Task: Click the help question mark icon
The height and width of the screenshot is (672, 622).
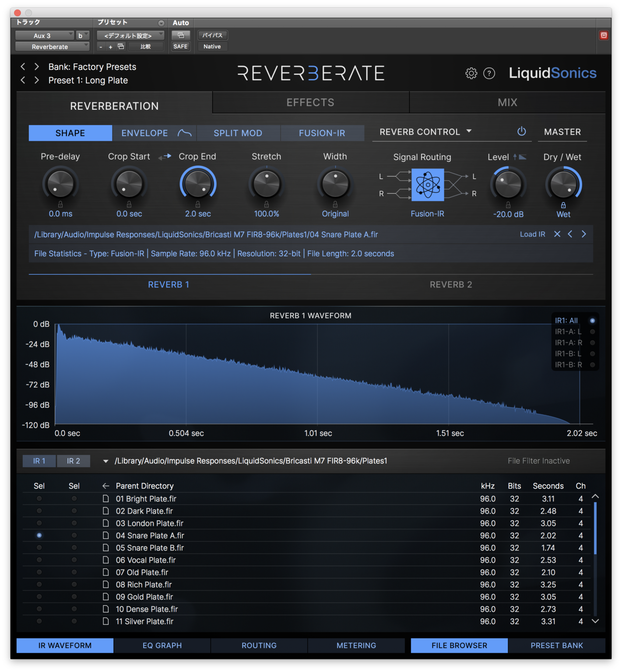Action: click(489, 73)
